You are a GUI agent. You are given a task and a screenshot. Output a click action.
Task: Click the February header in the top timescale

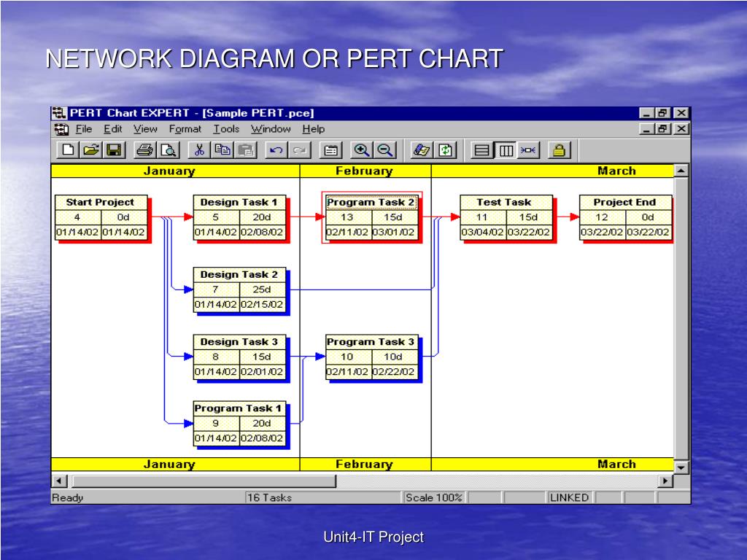point(365,171)
